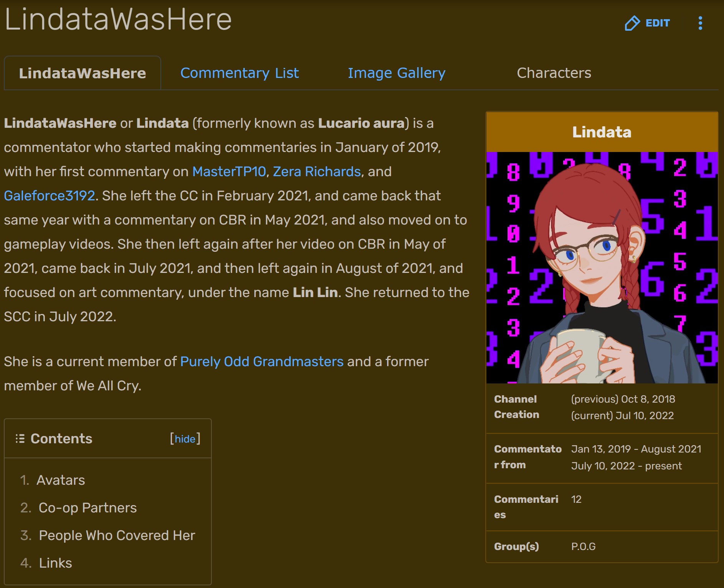Viewport: 724px width, 588px height.
Task: Select the Characters tab
Action: tap(554, 73)
